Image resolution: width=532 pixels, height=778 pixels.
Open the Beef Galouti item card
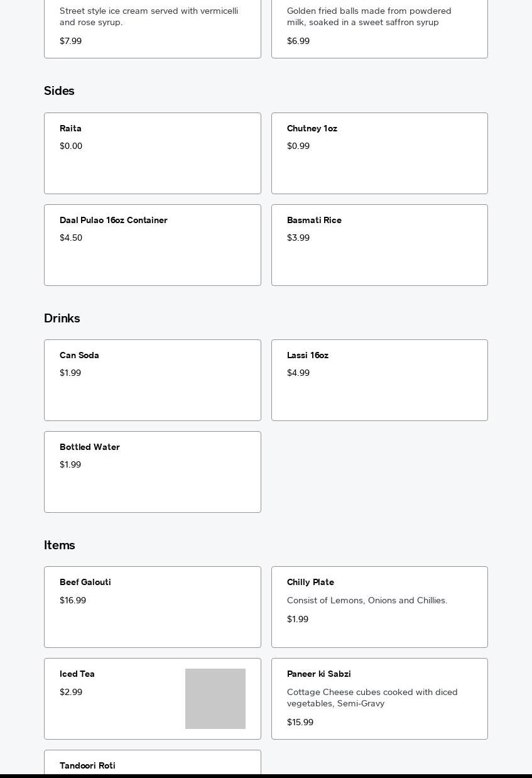[153, 607]
